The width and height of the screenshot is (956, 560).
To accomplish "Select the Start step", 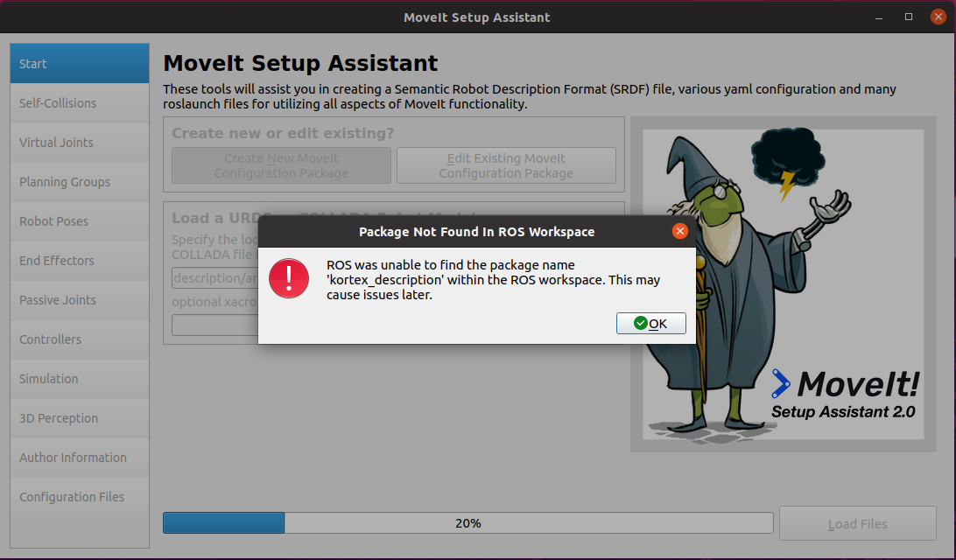I will click(x=79, y=63).
